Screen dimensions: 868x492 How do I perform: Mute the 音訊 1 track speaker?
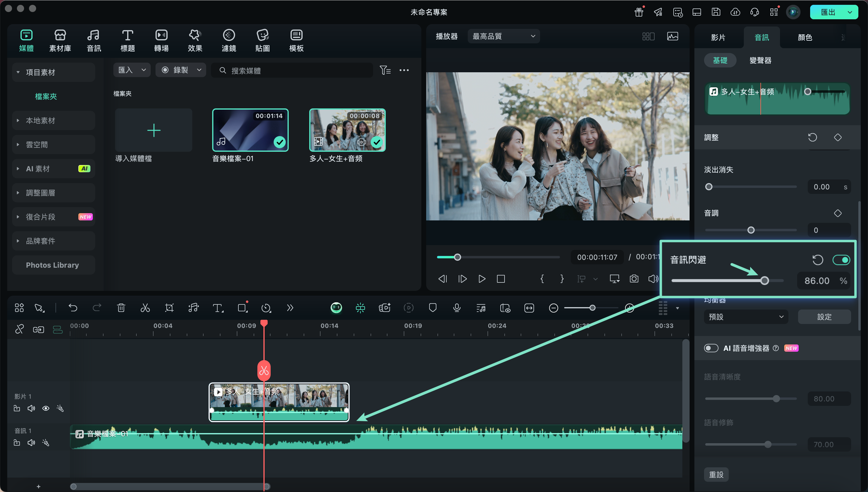[31, 443]
